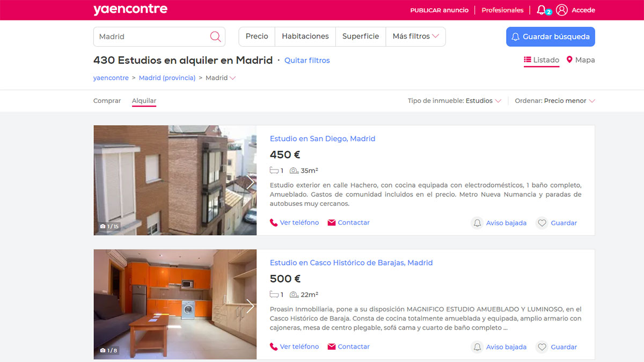This screenshot has width=644, height=362.
Task: Click heart Guardar icon on San Diego listing
Action: (542, 223)
